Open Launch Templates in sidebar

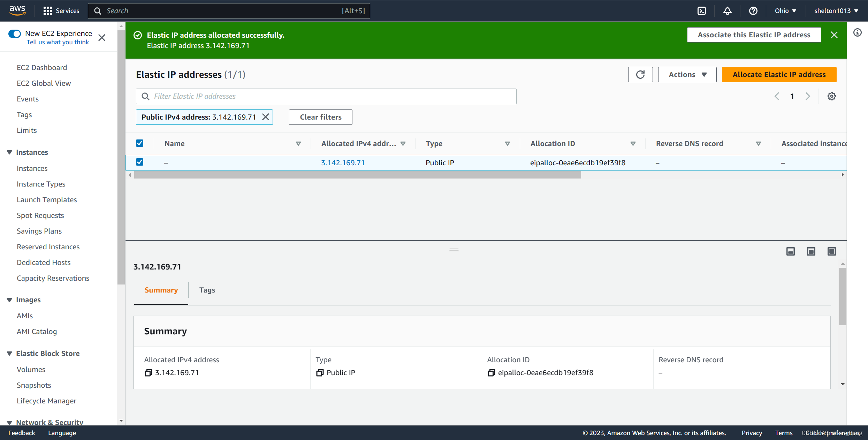(x=47, y=200)
